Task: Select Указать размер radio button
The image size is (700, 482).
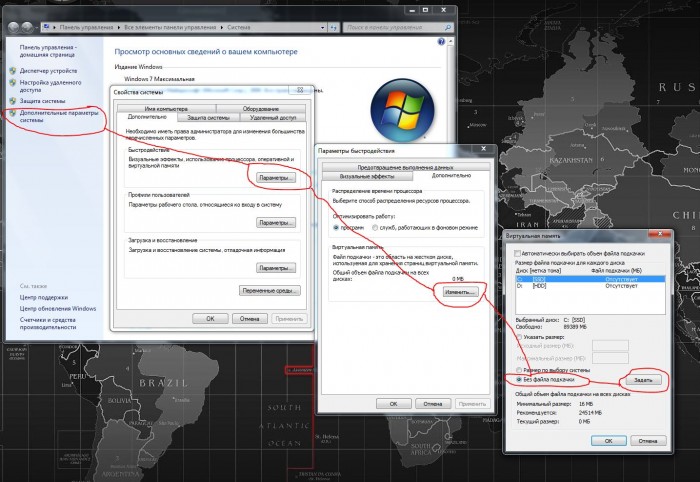Action: click(519, 337)
